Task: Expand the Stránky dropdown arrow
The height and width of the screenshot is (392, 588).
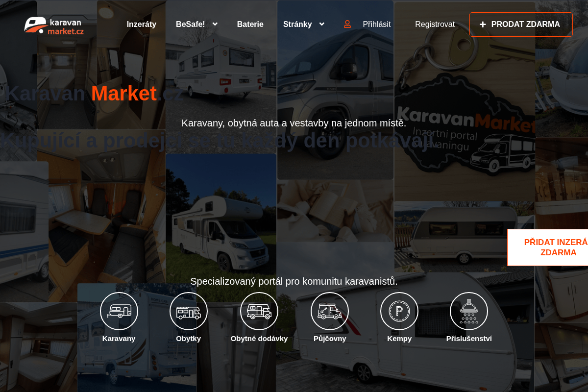Action: point(321,24)
